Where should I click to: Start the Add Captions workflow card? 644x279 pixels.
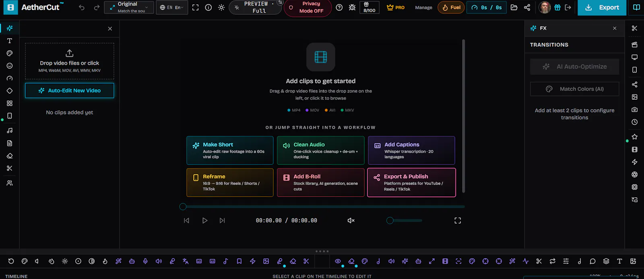coord(411,150)
